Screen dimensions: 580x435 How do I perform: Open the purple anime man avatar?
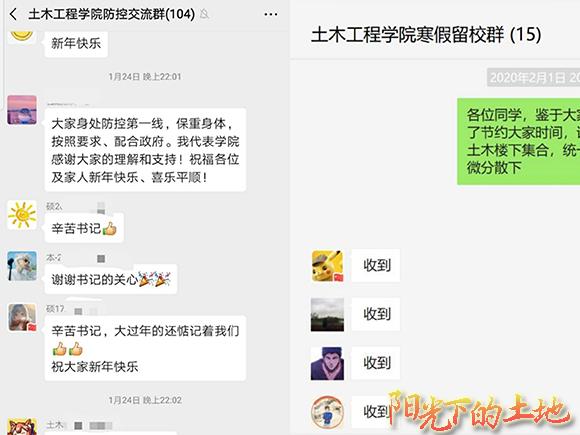327,363
